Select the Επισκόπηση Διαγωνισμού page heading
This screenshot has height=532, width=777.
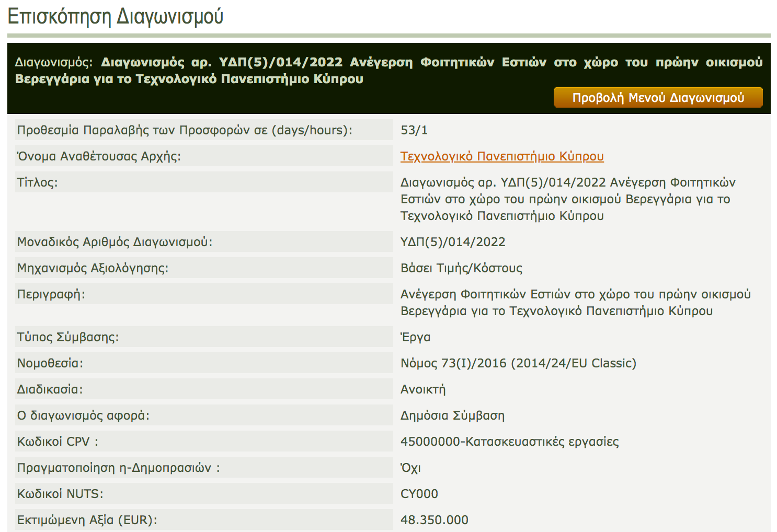click(x=116, y=16)
